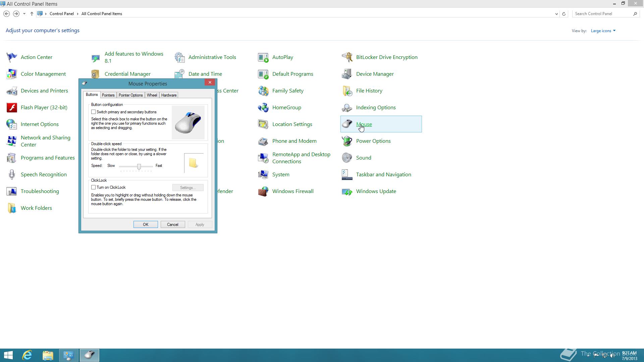The width and height of the screenshot is (644, 362).
Task: Open the System link
Action: (281, 175)
